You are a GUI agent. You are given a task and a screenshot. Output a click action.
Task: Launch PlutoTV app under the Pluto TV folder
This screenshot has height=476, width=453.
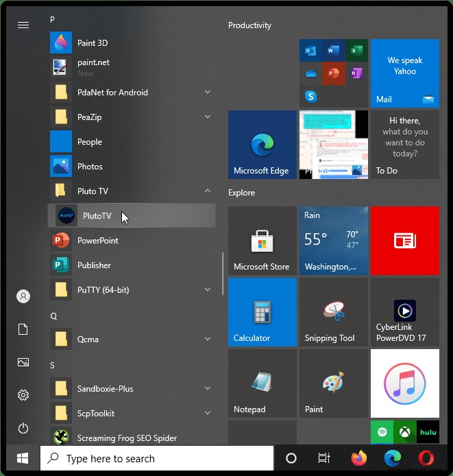[x=132, y=215]
